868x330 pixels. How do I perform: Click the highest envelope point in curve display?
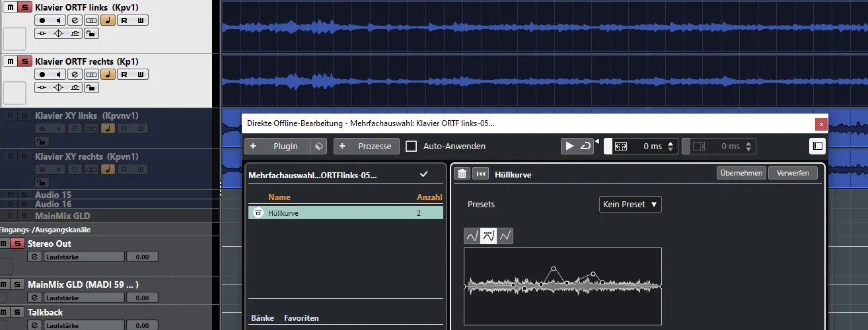554,269
